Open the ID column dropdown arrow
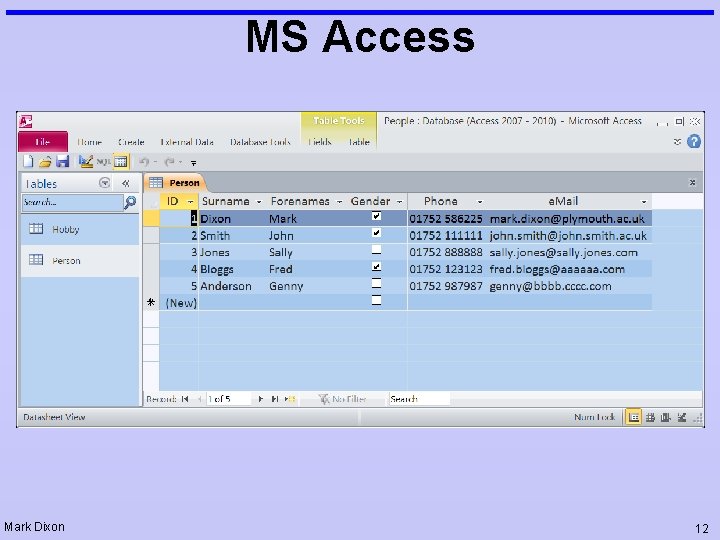 point(190,202)
